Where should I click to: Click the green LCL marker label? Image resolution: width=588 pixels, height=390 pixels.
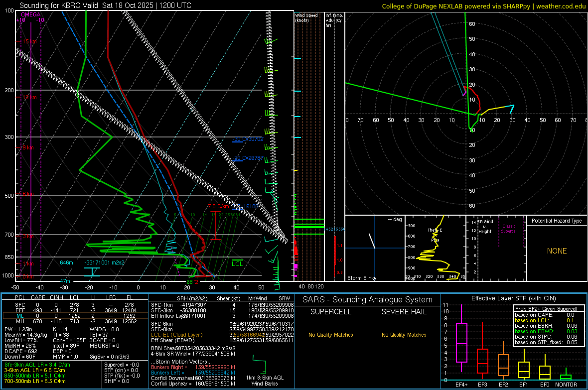[237, 263]
